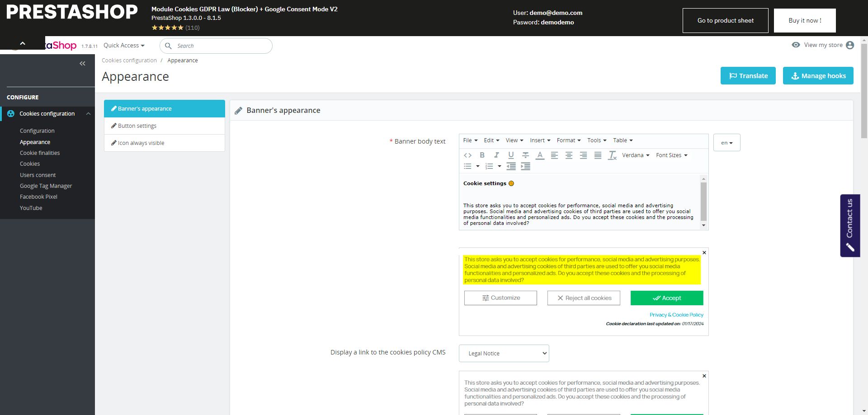This screenshot has width=868, height=415.
Task: Toggle underline formatting in the editor toolbar
Action: point(511,155)
